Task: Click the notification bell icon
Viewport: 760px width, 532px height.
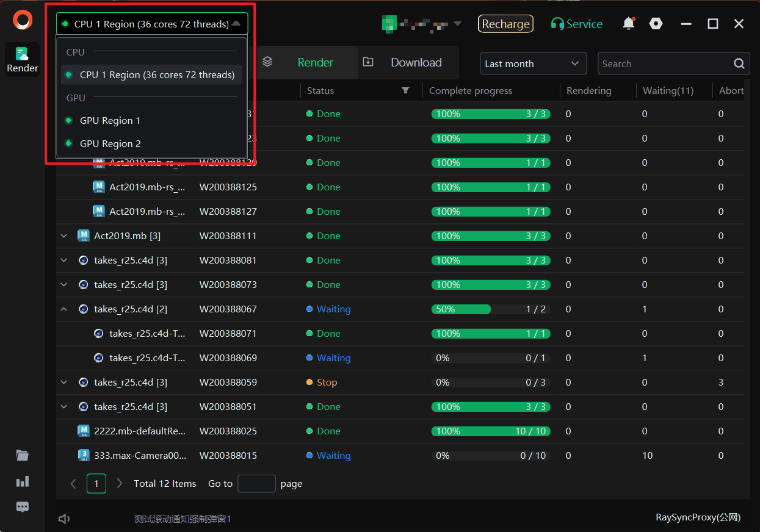Action: pos(628,24)
